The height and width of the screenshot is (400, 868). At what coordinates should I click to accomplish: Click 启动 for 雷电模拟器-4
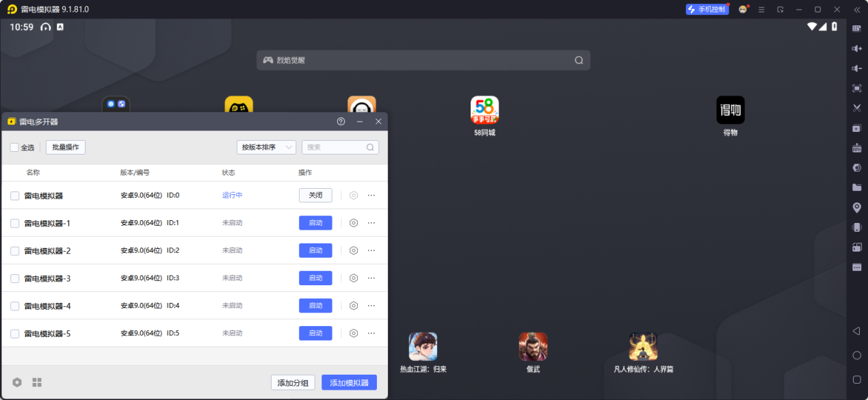(315, 306)
